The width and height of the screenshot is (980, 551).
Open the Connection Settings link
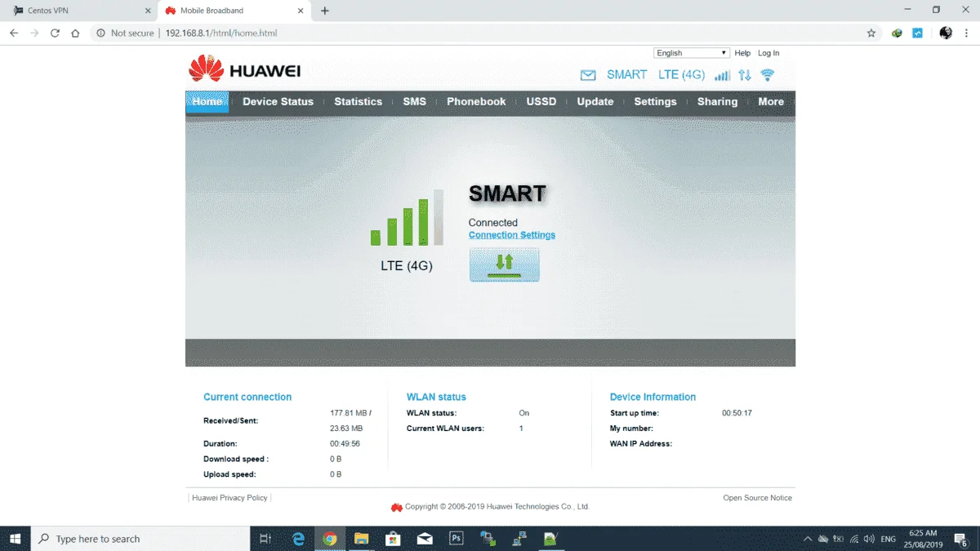pyautogui.click(x=512, y=235)
